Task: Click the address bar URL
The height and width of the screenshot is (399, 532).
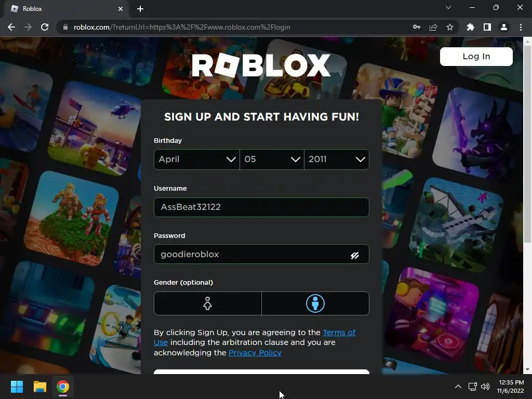Action: pyautogui.click(x=182, y=27)
